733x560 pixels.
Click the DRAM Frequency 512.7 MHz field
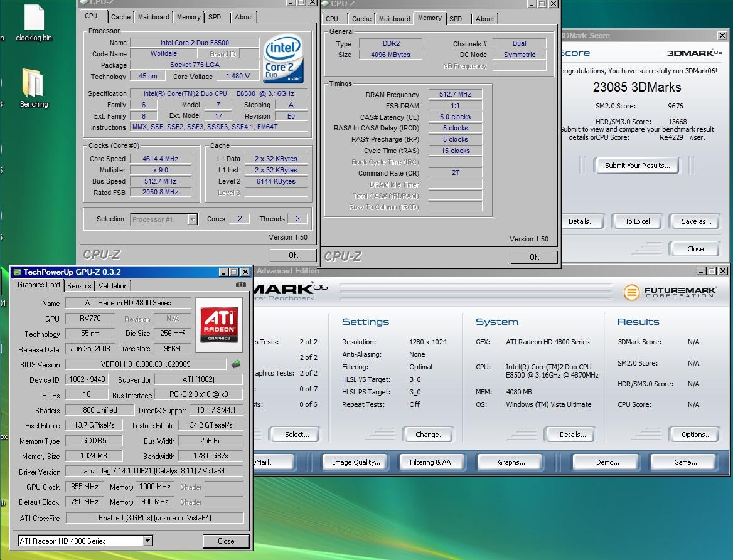(x=455, y=94)
